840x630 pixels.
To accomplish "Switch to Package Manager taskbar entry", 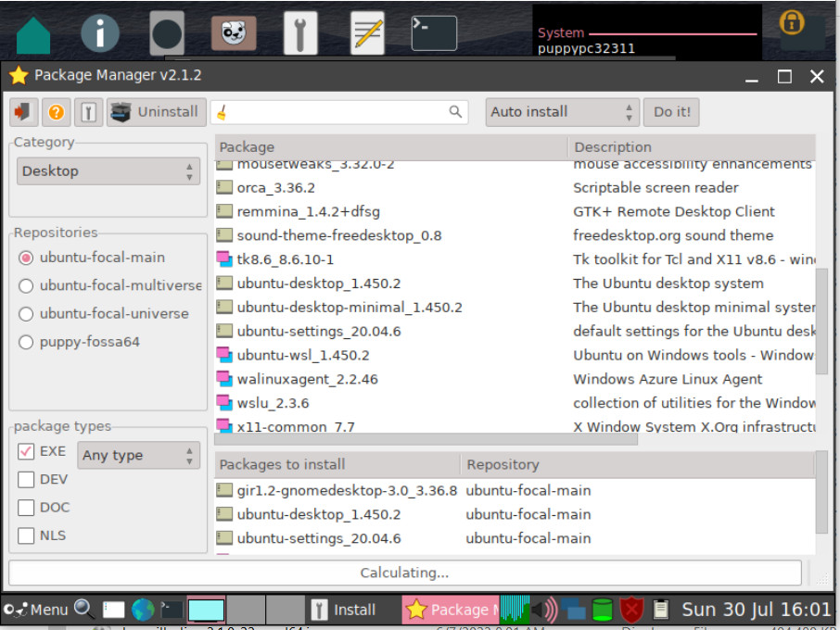I will (x=451, y=610).
